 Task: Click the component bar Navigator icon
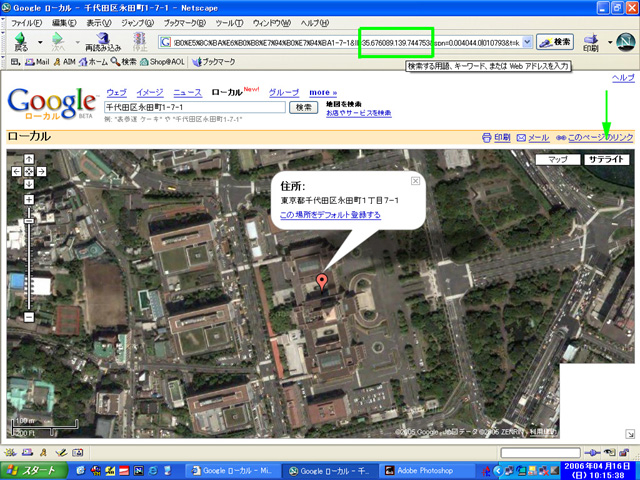[x=11, y=452]
